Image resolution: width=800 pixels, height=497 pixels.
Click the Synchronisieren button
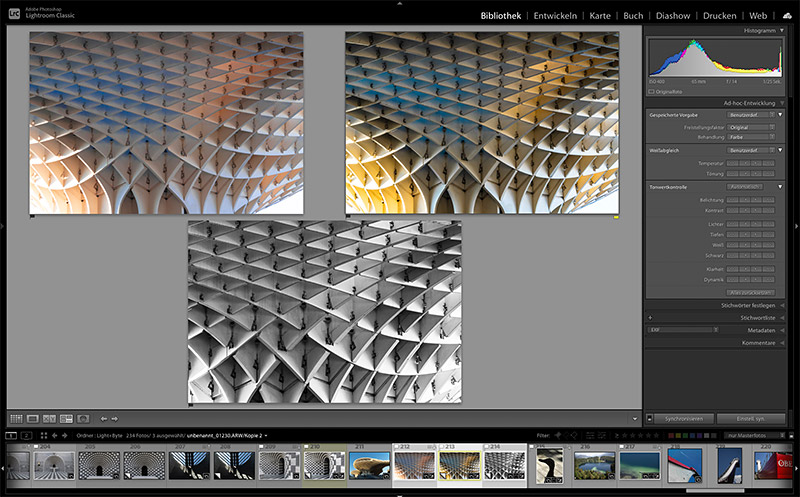684,417
